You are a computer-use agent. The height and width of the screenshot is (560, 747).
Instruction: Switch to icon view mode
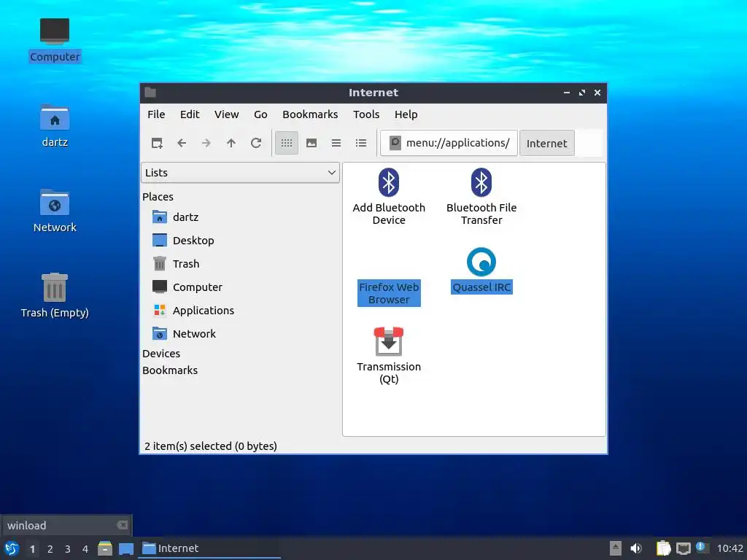click(287, 143)
